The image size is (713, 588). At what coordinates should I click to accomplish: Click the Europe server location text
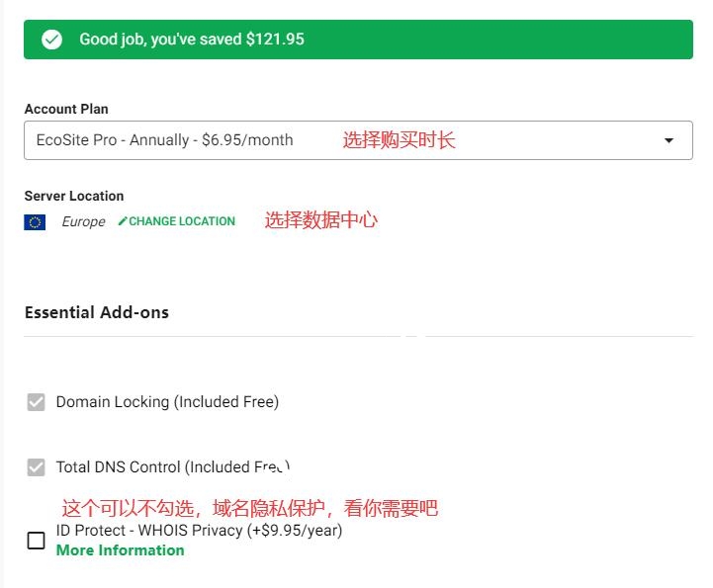(x=83, y=221)
